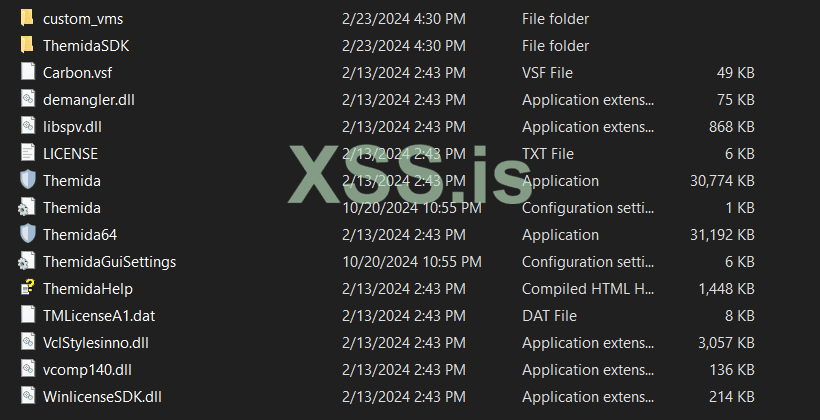
Task: Click the ThemidaSDK folder icon
Action: [x=27, y=46]
